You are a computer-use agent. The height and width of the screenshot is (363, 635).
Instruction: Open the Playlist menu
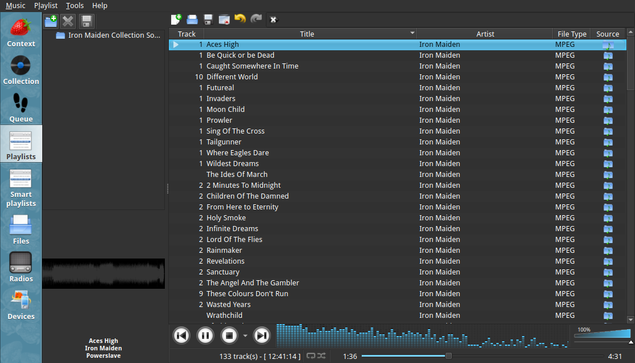coord(45,6)
